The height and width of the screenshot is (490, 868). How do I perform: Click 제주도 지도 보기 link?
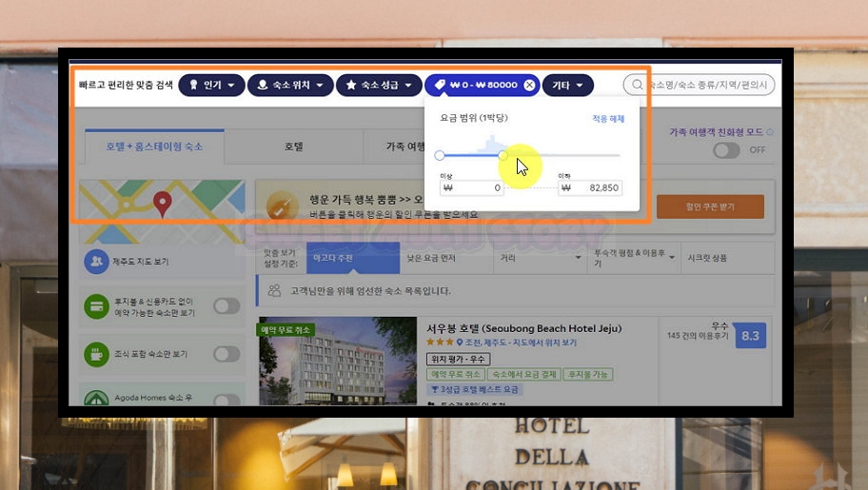pyautogui.click(x=141, y=262)
